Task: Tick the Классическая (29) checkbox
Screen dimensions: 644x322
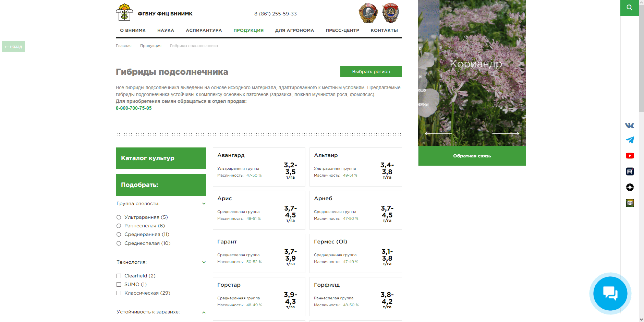Action: pos(119,293)
